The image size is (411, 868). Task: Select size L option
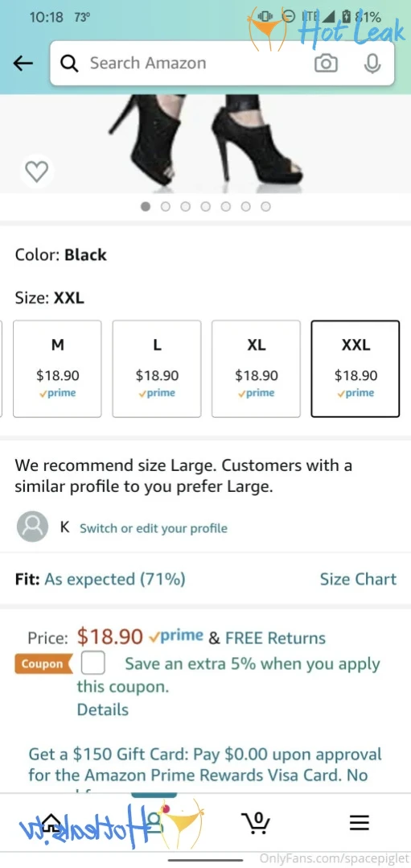[157, 369]
